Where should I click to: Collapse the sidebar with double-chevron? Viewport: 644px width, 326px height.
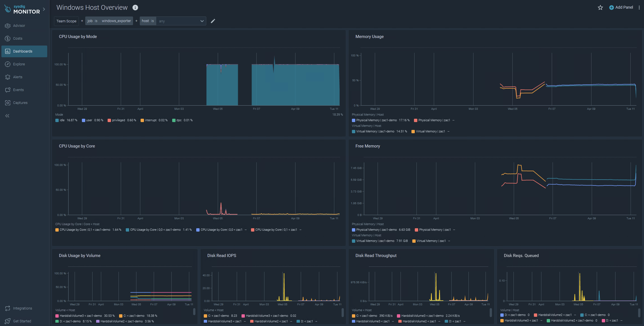click(7, 116)
